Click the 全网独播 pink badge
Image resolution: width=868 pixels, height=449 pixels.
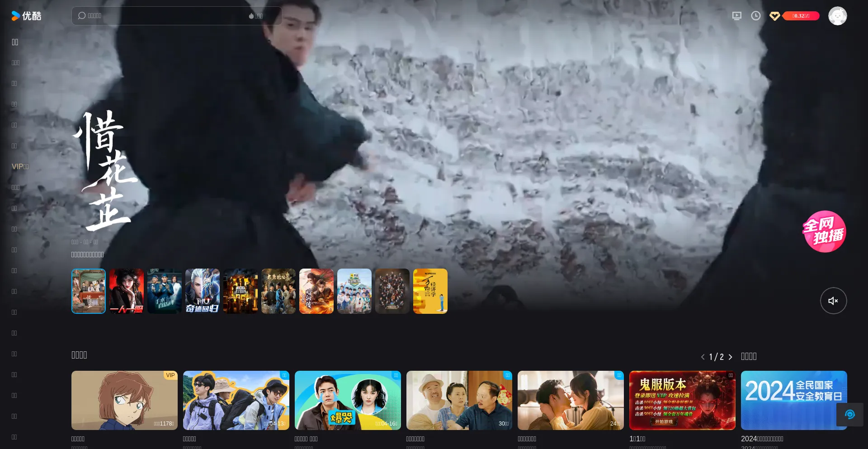[824, 232]
